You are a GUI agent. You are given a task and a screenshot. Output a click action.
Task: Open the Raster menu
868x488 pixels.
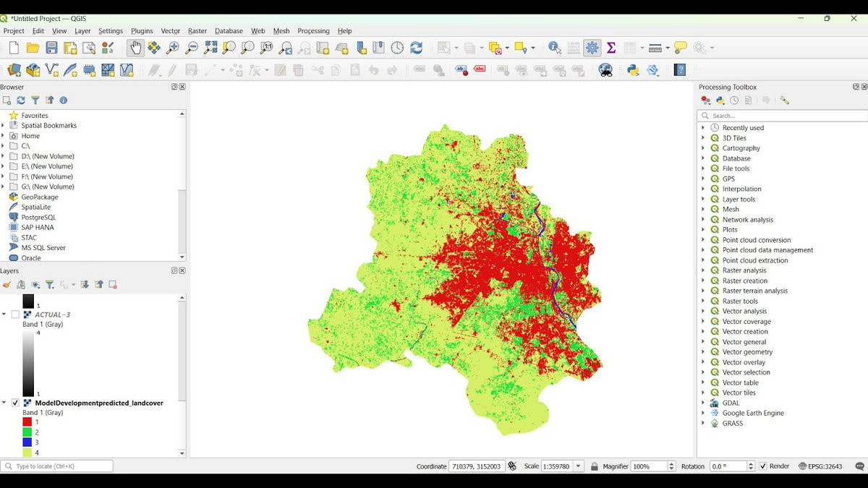197,31
